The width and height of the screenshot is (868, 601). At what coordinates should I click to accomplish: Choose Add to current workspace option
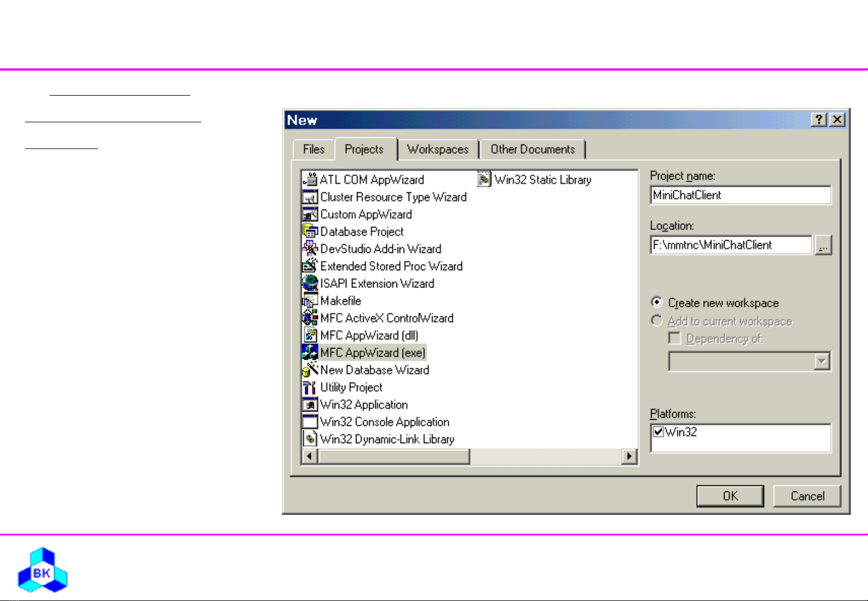point(657,321)
